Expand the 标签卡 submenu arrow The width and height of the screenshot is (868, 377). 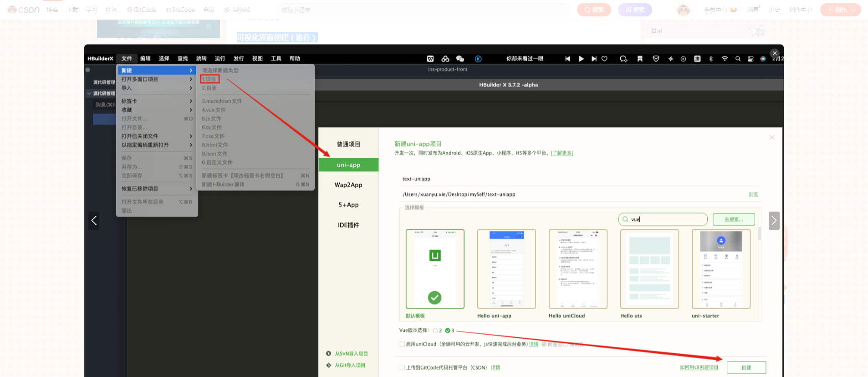[x=191, y=101]
